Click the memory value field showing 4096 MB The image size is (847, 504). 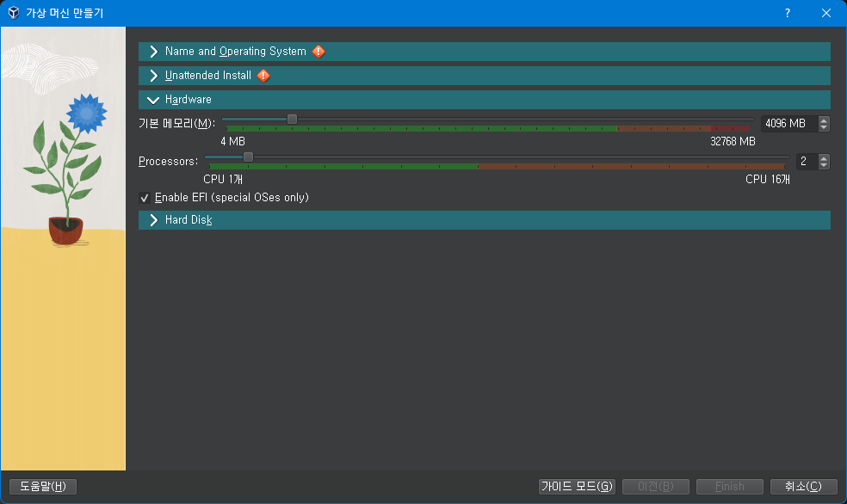click(788, 124)
